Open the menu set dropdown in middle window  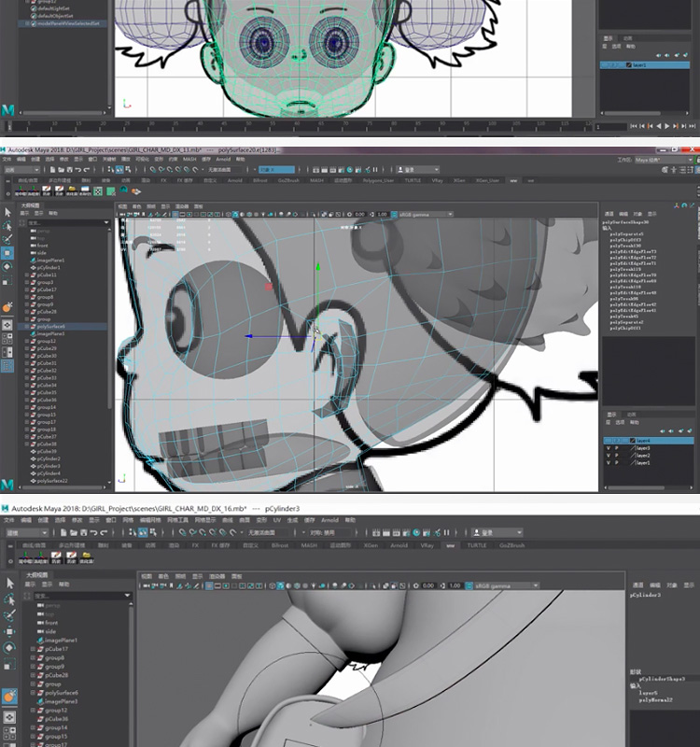click(x=22, y=170)
